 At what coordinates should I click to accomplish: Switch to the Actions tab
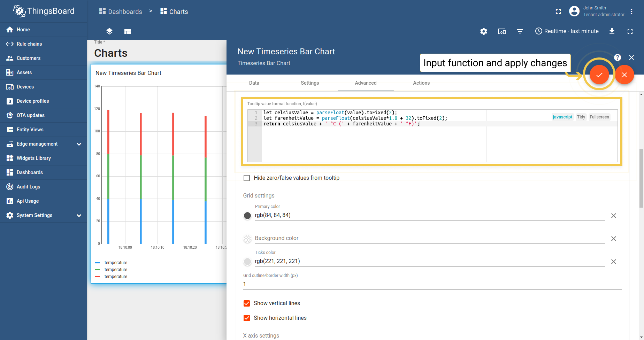[421, 83]
